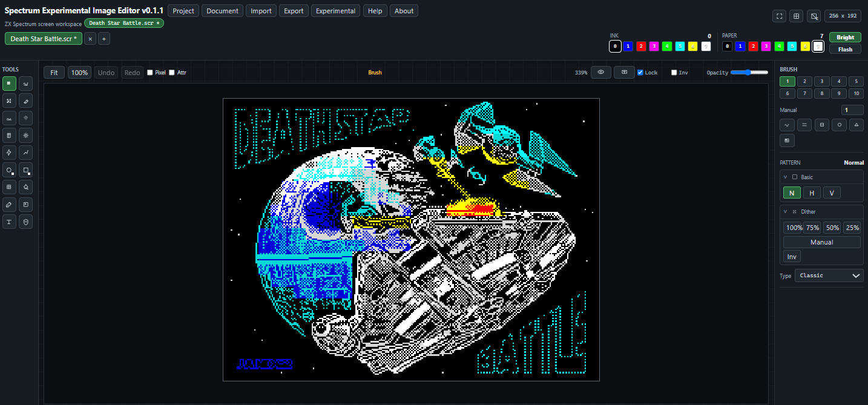This screenshot has height=405, width=868.
Task: Toggle the H pattern mode
Action: (x=812, y=193)
